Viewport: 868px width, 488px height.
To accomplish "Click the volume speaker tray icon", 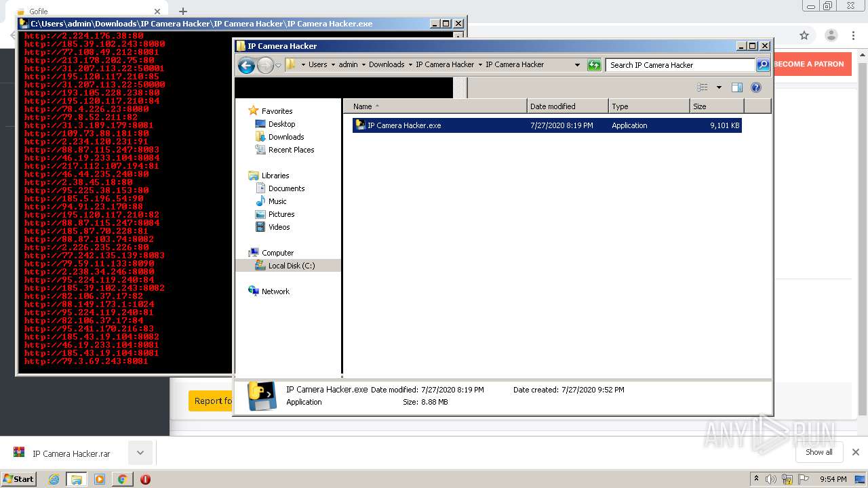I will pos(771,479).
